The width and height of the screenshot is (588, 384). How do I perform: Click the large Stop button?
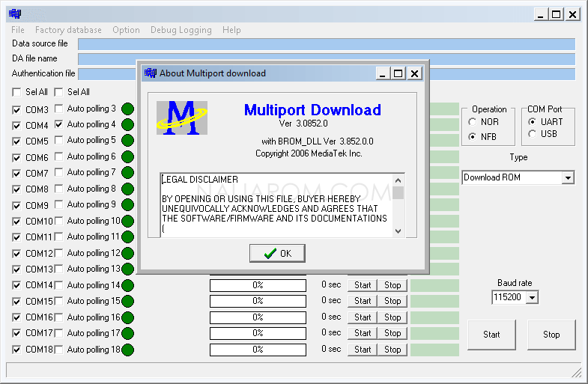point(551,335)
